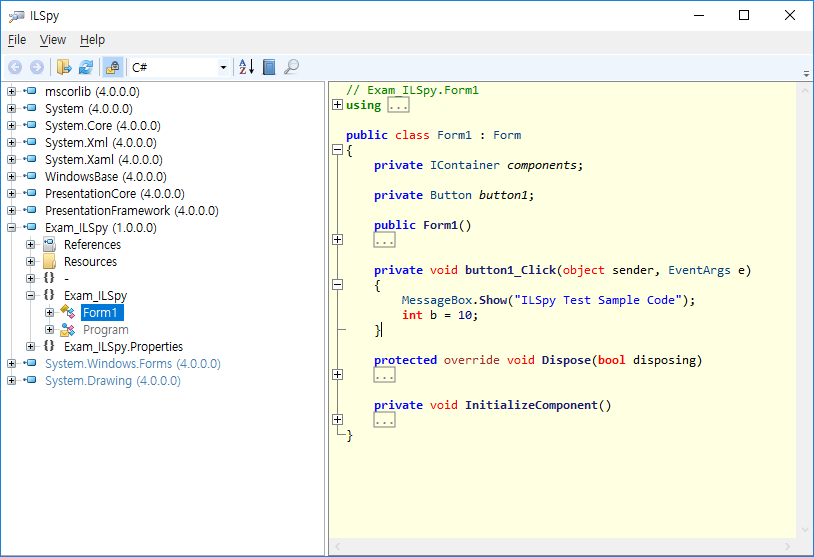The height and width of the screenshot is (557, 814).
Task: Select the WindowsBase (4.0.0.0) row
Action: coord(105,176)
